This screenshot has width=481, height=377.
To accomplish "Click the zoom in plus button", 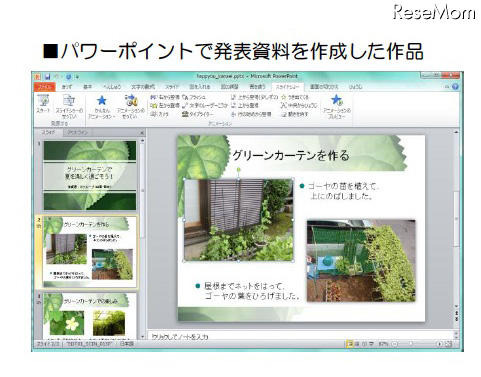I will [439, 344].
